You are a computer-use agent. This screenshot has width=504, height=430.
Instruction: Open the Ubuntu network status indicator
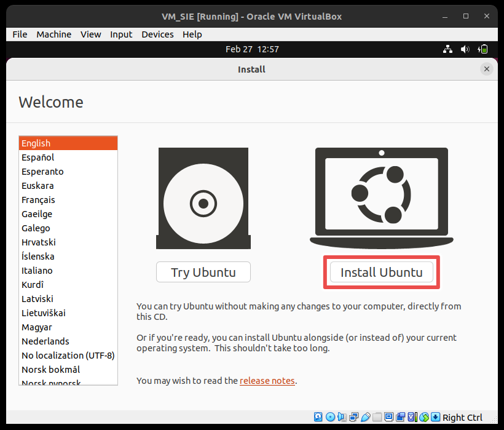(x=447, y=49)
